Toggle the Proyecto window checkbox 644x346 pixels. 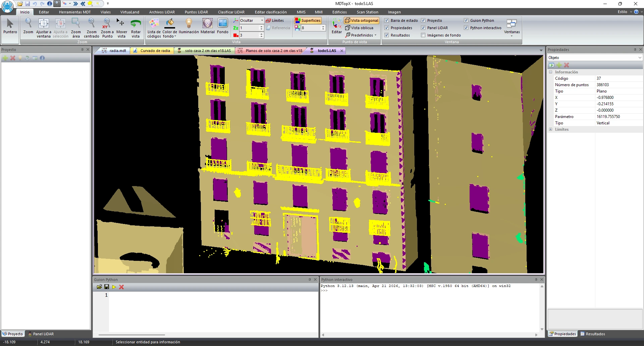pyautogui.click(x=423, y=20)
